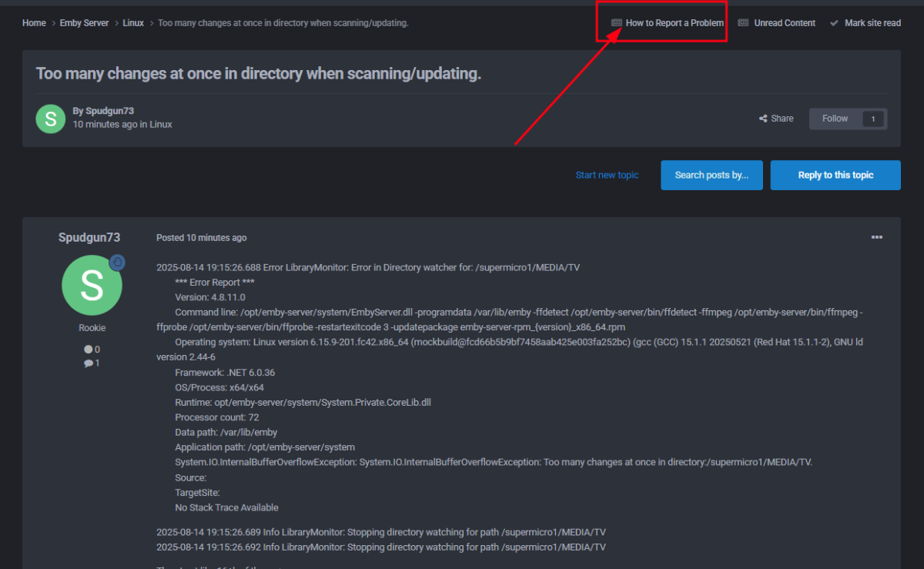Start a new topic
The height and width of the screenshot is (569, 924).
607,175
